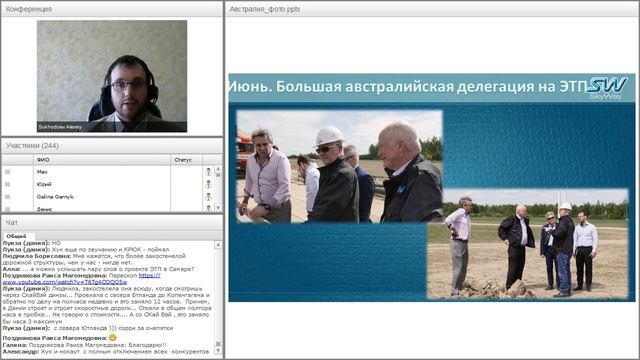Image resolution: width=640 pixels, height=360 pixels.
Task: Toggle the gray square marker beside Денис
Action: (7, 209)
